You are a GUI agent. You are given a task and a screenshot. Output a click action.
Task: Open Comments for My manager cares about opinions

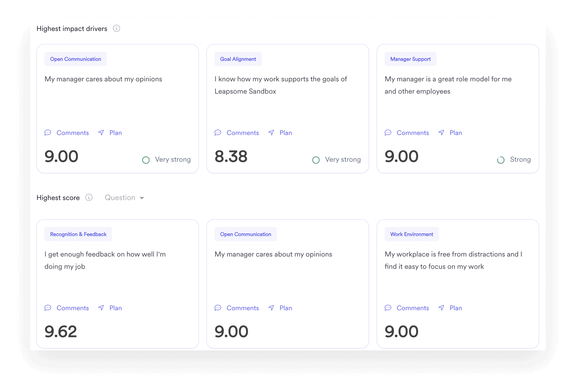point(67,133)
